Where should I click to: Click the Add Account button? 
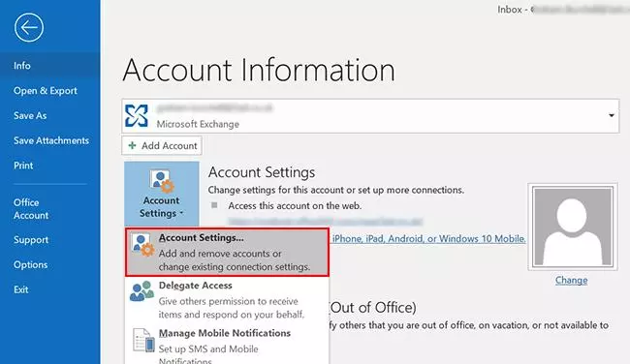click(162, 145)
